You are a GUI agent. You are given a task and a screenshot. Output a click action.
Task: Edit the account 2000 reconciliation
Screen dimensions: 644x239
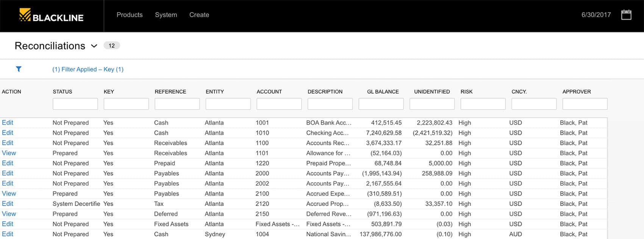tap(8, 173)
